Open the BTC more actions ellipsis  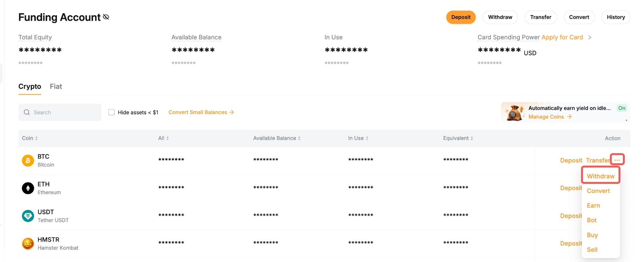[617, 160]
